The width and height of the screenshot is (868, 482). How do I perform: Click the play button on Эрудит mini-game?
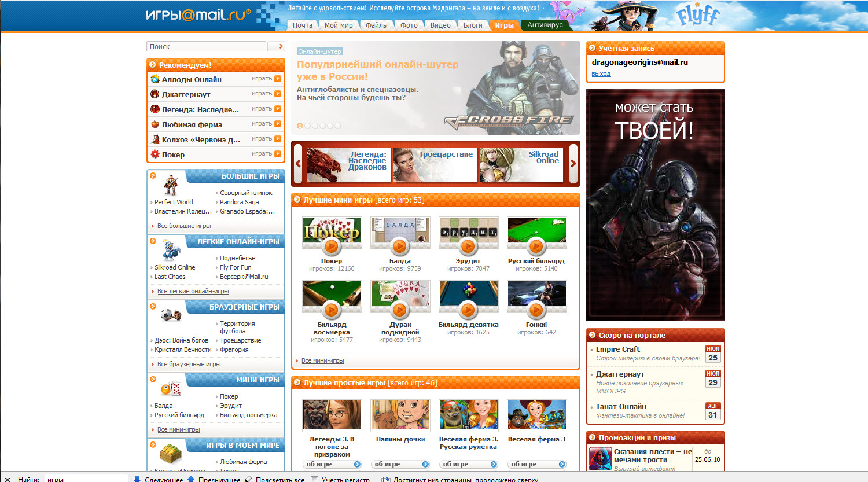(468, 246)
